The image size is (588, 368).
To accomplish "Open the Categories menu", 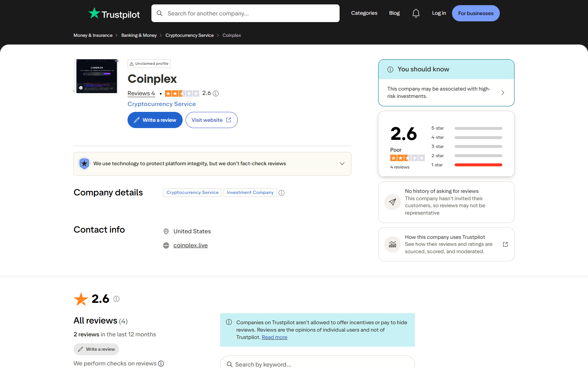I will coord(364,13).
